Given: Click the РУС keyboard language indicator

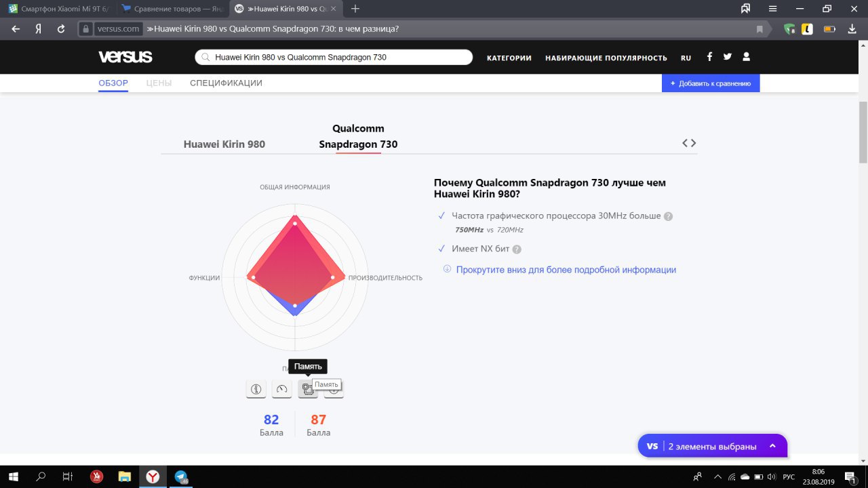Looking at the screenshot, I should click(789, 476).
